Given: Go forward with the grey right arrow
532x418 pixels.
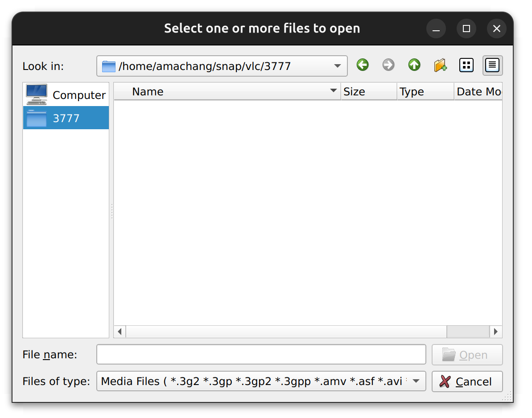Looking at the screenshot, I should pyautogui.click(x=388, y=65).
